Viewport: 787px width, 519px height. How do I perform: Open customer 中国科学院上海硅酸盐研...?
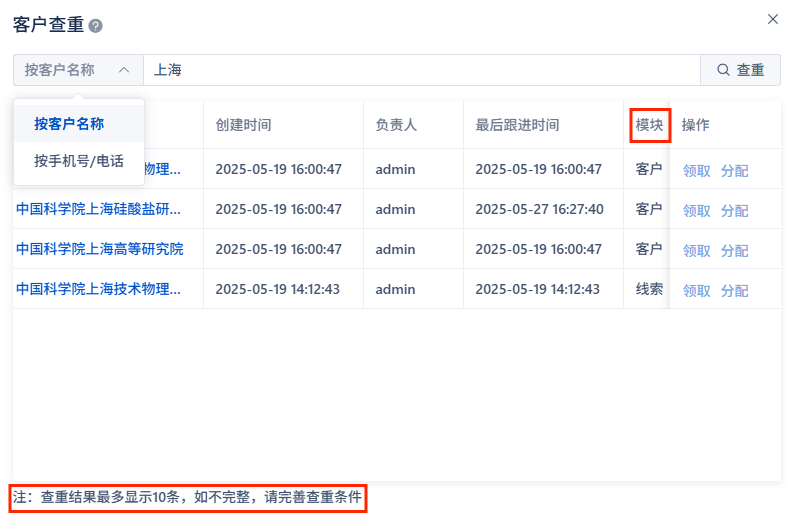[x=98, y=209]
